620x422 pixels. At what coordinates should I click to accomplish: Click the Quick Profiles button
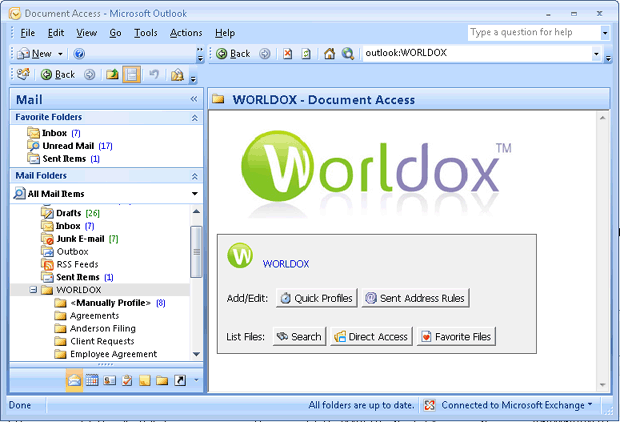tap(316, 298)
